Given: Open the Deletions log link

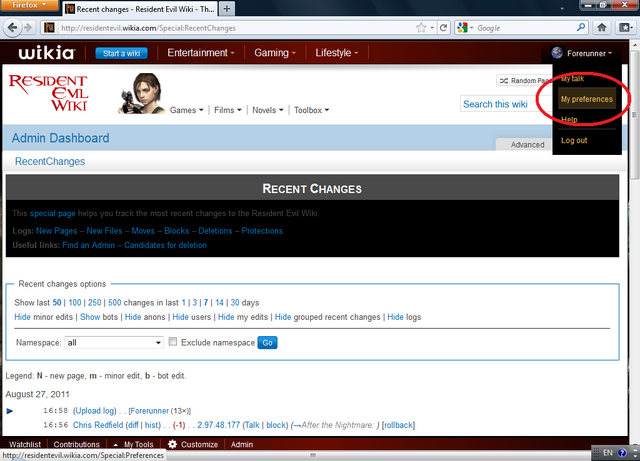Looking at the screenshot, I should click(215, 231).
